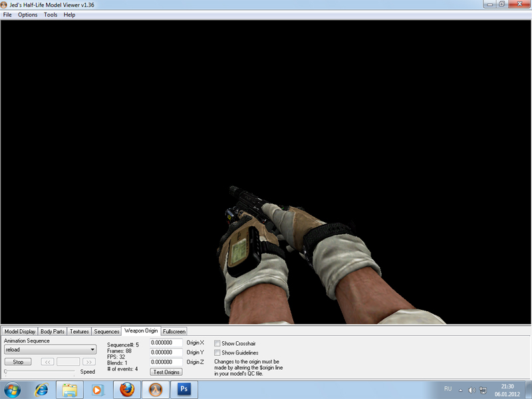
Task: Open Firefox from the taskbar
Action: (127, 390)
